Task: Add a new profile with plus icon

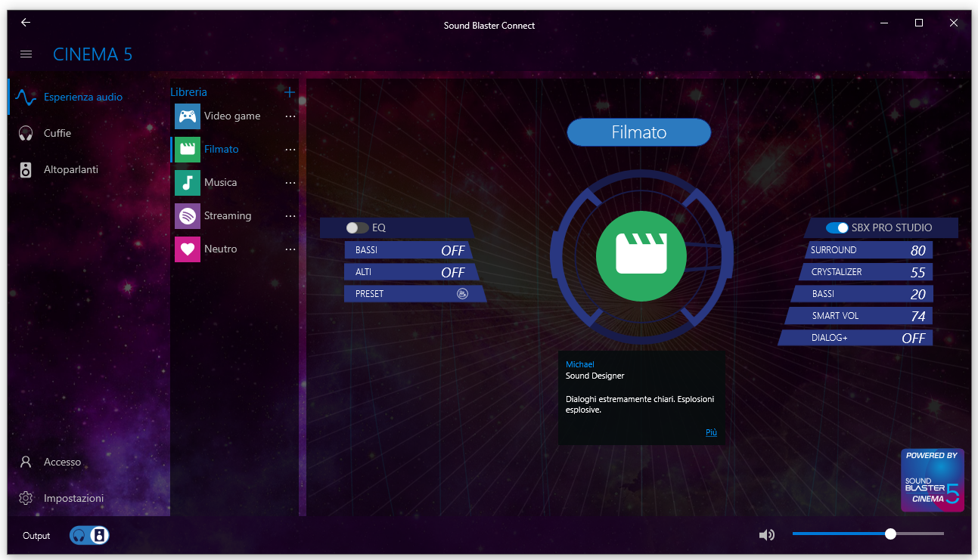Action: 289,92
